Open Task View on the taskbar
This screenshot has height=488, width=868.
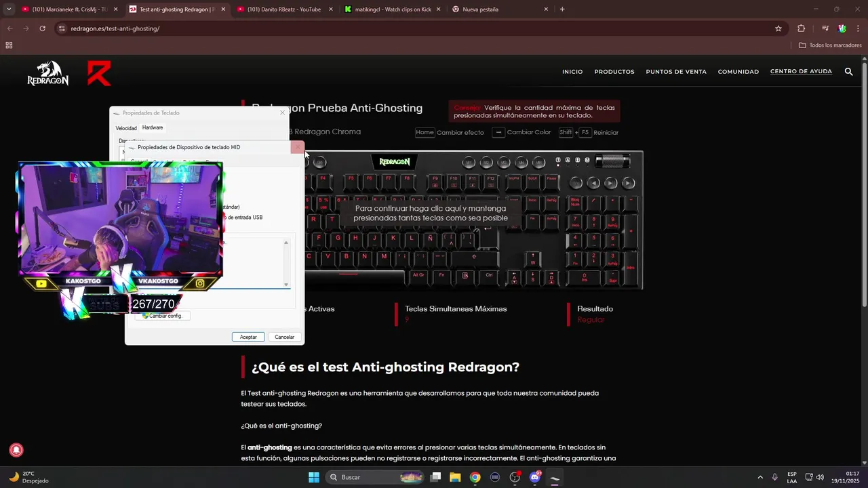point(436,477)
